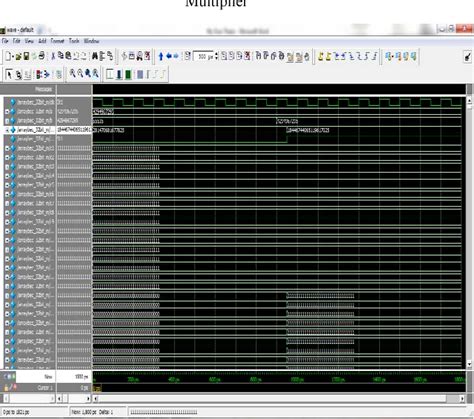This screenshot has height=419, width=474.
Task: Expand the m/b signal bus
Action: 7,120
